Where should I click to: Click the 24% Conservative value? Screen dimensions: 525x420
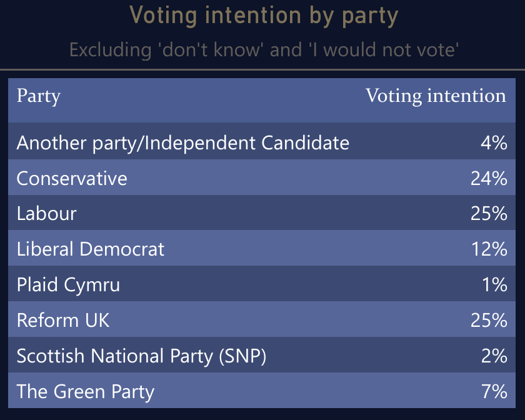tap(489, 178)
